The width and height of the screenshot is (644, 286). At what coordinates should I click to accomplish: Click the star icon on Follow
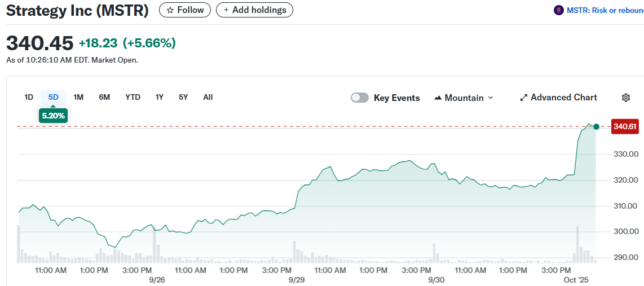click(170, 10)
